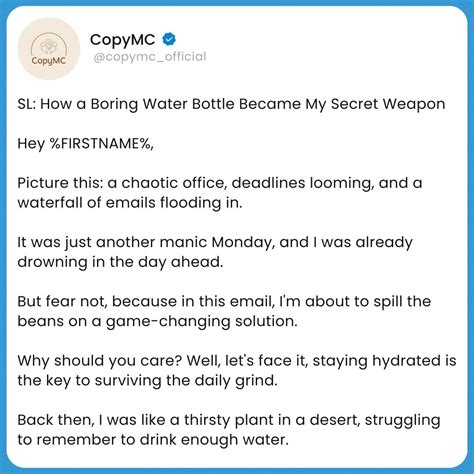Click the waterfall of emails line

pos(130,203)
